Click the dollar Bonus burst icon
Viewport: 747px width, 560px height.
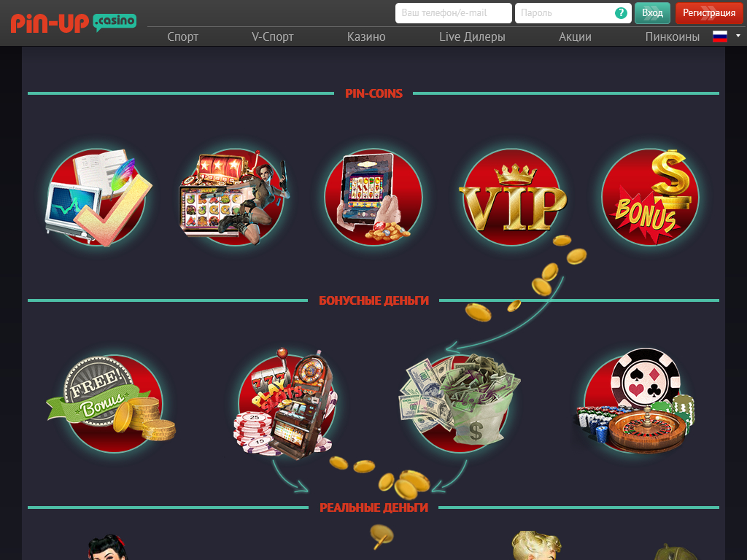click(651, 197)
